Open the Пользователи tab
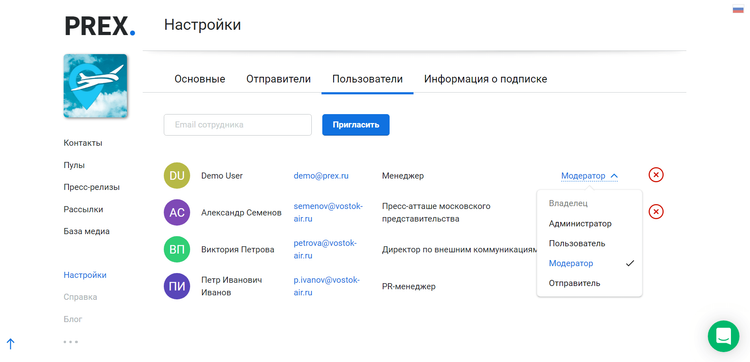 367,79
